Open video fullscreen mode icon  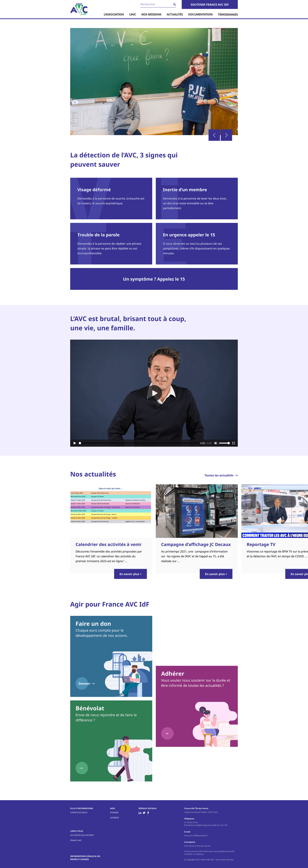point(233,443)
